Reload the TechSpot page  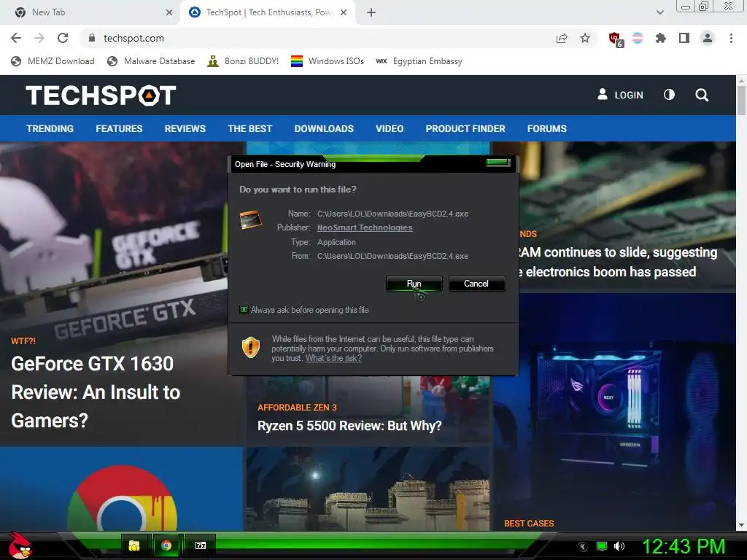click(x=63, y=38)
